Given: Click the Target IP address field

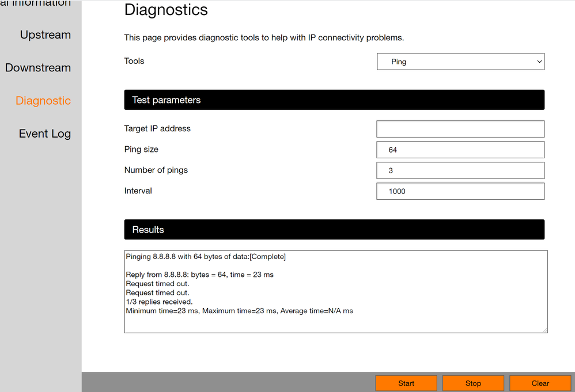Looking at the screenshot, I should pyautogui.click(x=460, y=129).
